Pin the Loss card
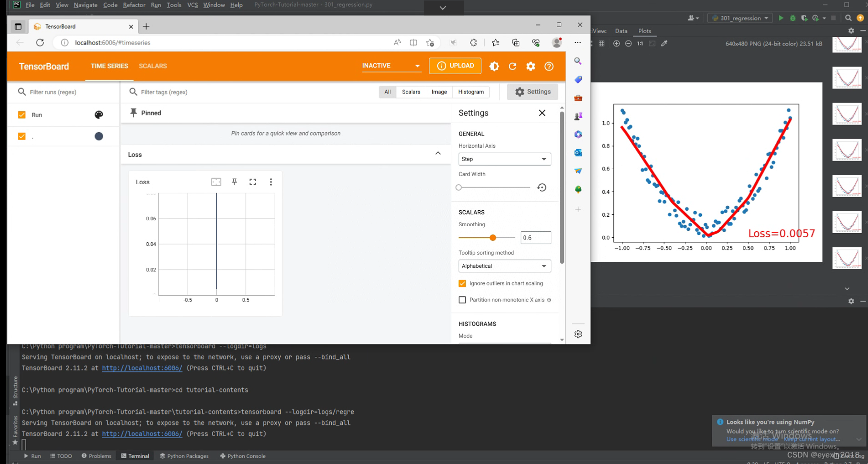The height and width of the screenshot is (464, 868). (x=234, y=182)
